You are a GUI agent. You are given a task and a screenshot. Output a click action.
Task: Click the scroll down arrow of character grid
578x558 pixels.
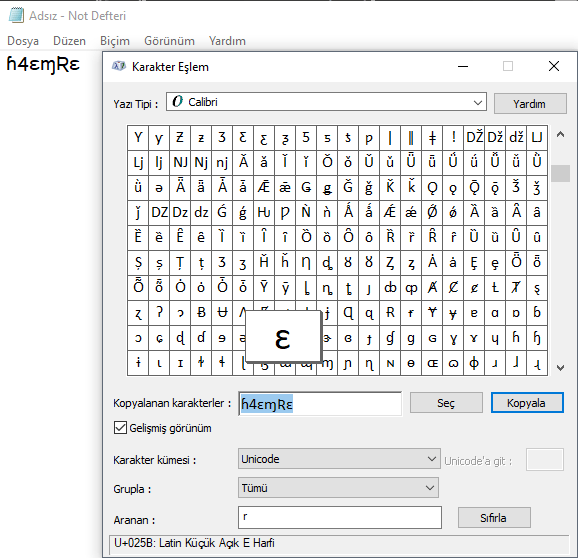click(x=560, y=367)
